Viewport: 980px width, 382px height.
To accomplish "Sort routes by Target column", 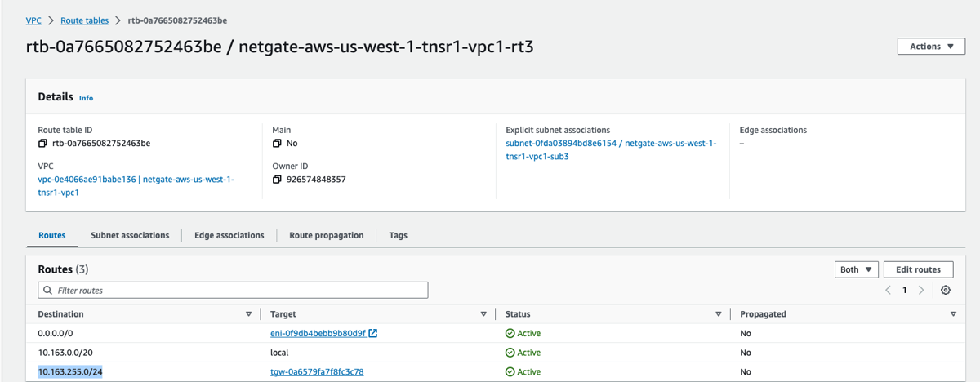I will point(483,314).
